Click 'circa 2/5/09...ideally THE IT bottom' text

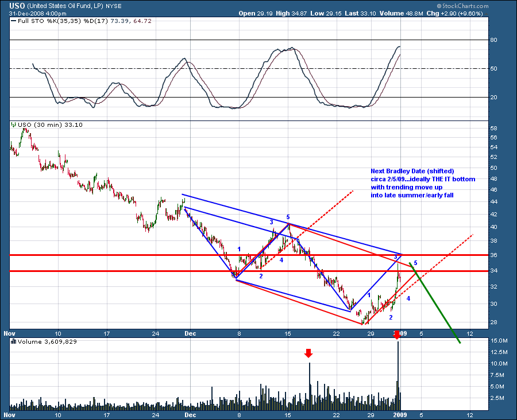pyautogui.click(x=423, y=180)
